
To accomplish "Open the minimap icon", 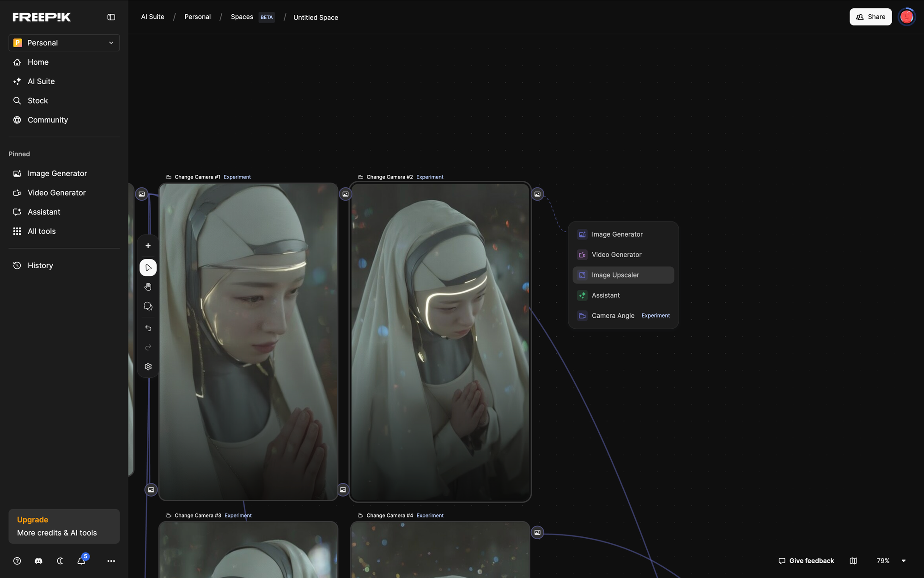I will (x=853, y=561).
